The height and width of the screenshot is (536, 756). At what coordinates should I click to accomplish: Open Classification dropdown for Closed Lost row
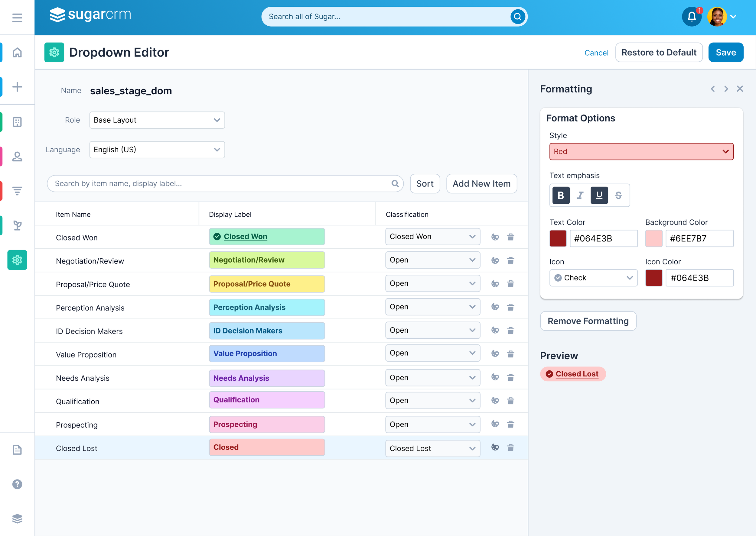tap(432, 448)
